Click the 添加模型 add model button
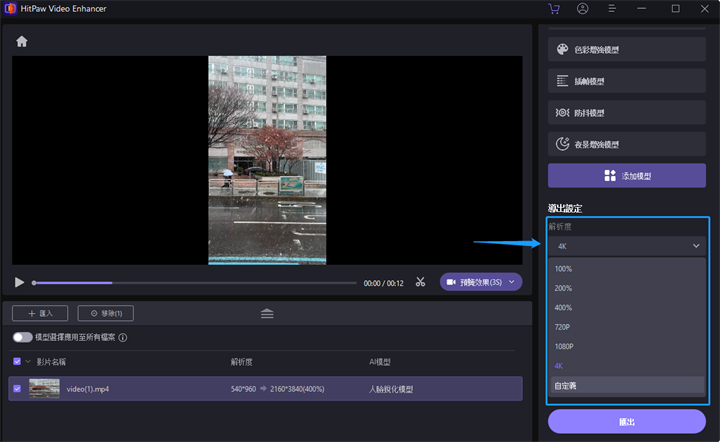This screenshot has width=720, height=442. click(627, 176)
